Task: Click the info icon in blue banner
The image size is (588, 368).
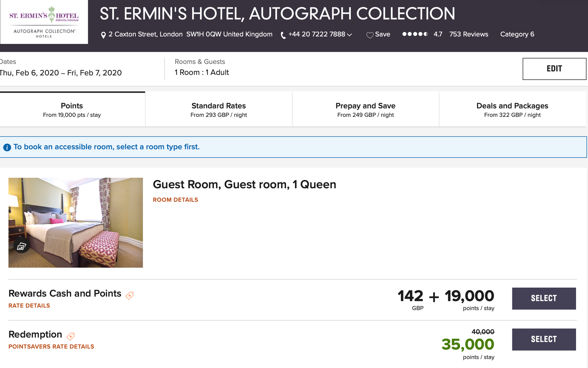Action: point(7,147)
